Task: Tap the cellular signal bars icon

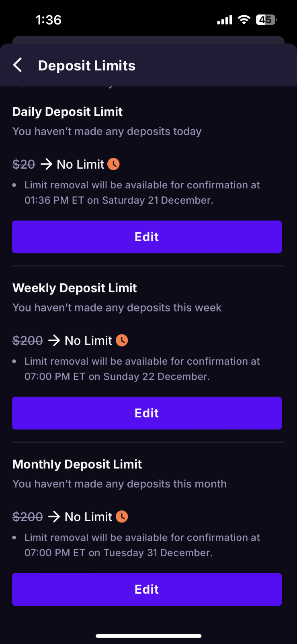Action: pos(225,20)
